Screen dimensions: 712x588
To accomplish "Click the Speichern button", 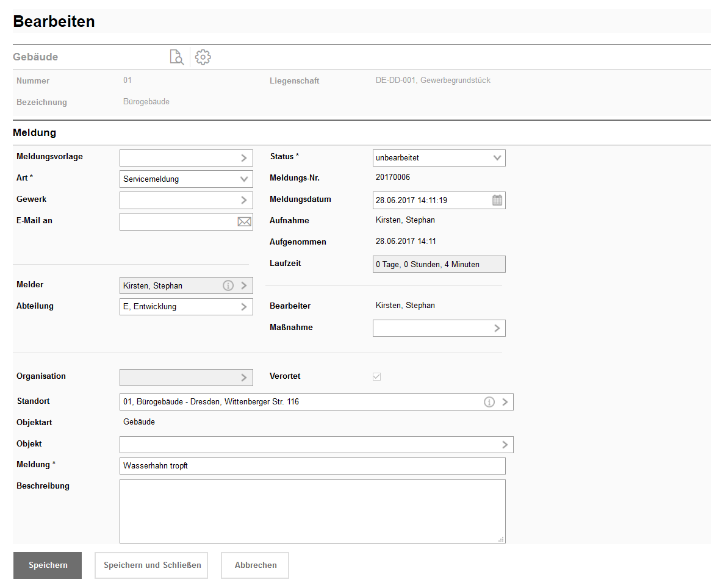I will tap(48, 565).
